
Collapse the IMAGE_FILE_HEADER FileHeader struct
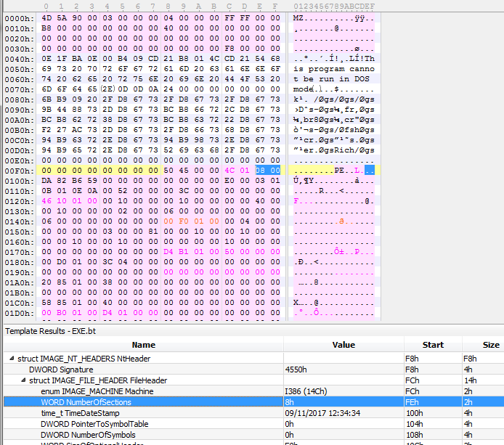point(24,380)
